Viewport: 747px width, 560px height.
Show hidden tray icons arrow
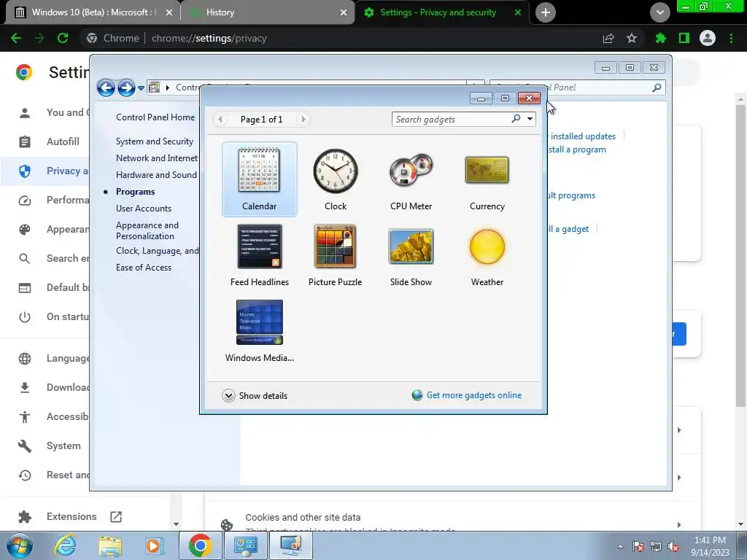620,546
